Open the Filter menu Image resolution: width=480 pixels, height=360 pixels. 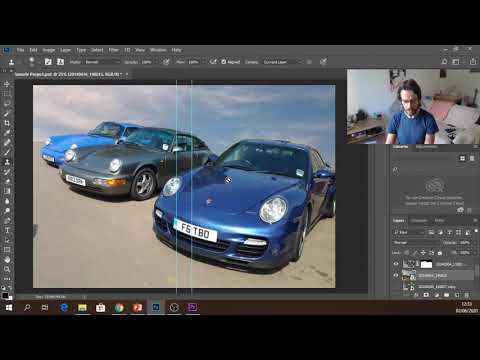click(x=114, y=50)
